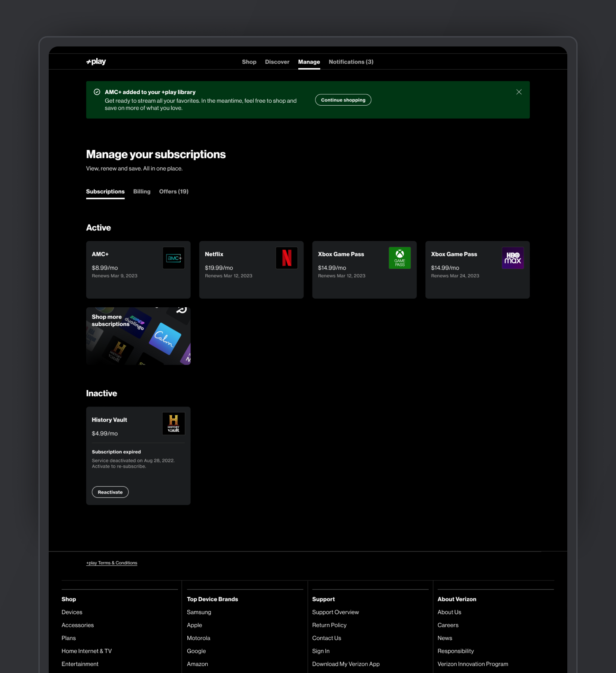Open the Responsibility footer link
Image resolution: width=616 pixels, height=673 pixels.
click(x=456, y=651)
